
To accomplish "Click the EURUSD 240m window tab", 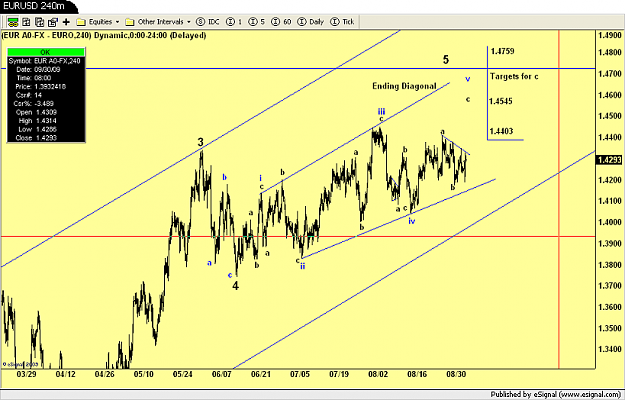I will pyautogui.click(x=37, y=6).
